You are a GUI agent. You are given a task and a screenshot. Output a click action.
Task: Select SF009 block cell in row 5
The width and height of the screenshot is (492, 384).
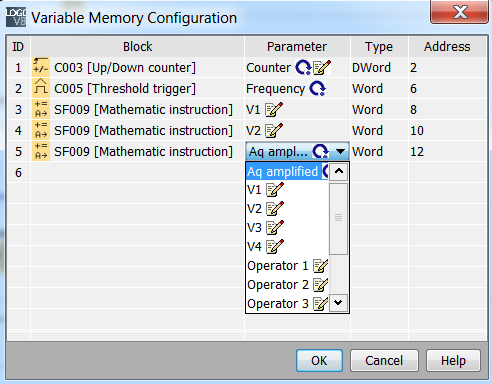tap(138, 152)
